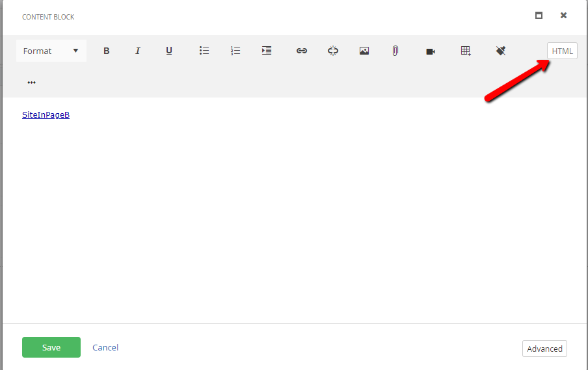Open Advanced settings
The image size is (588, 370).
click(544, 349)
